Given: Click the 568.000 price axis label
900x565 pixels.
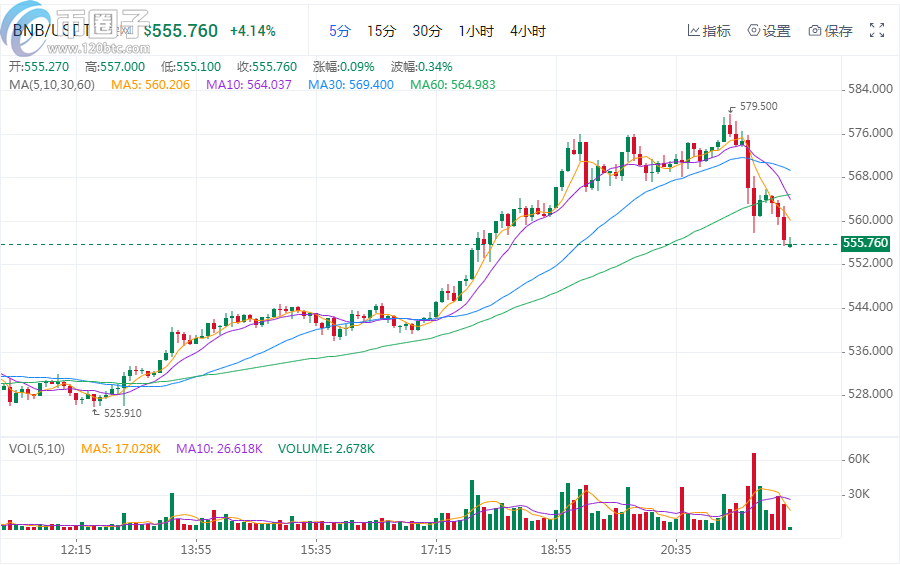Looking at the screenshot, I should 870,176.
